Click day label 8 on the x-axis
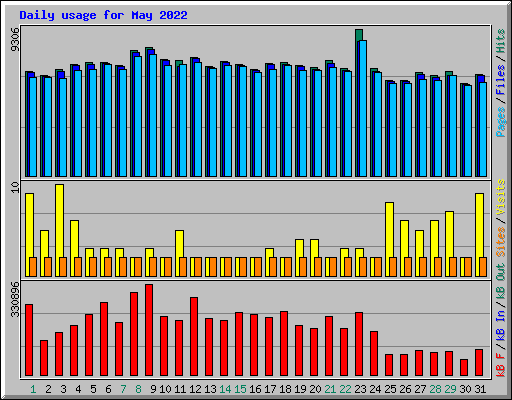The image size is (512, 400). pyautogui.click(x=138, y=389)
